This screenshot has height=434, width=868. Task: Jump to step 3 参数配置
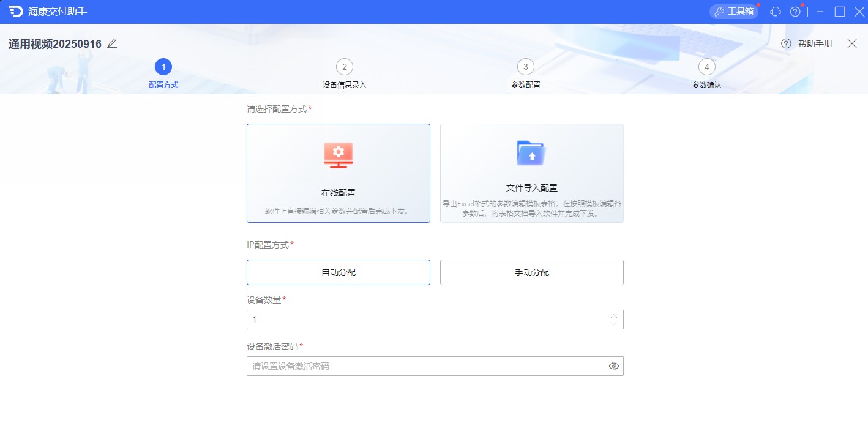coord(525,67)
